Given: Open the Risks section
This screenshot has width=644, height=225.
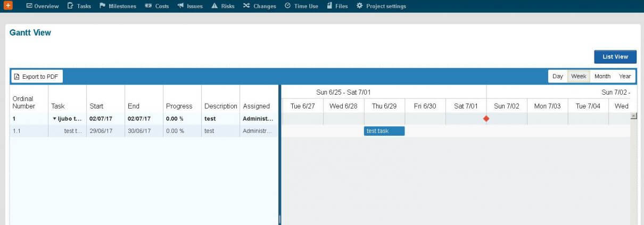Looking at the screenshot, I should pyautogui.click(x=223, y=6).
